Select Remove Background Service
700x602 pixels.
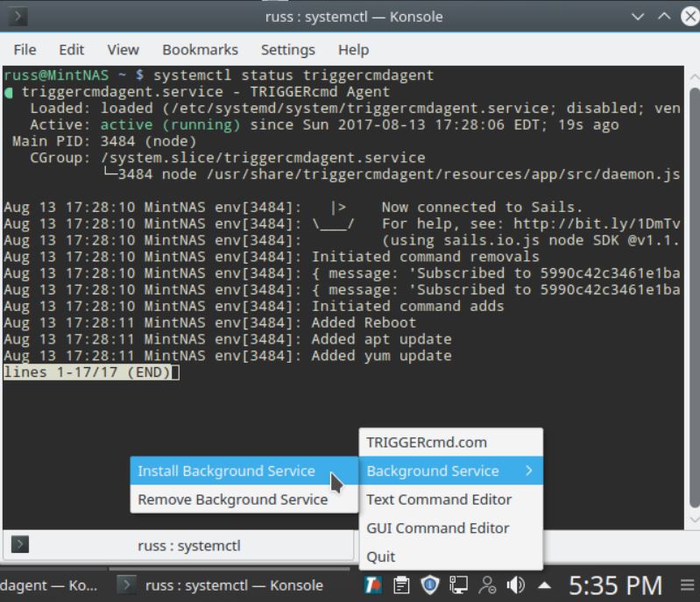point(244,499)
